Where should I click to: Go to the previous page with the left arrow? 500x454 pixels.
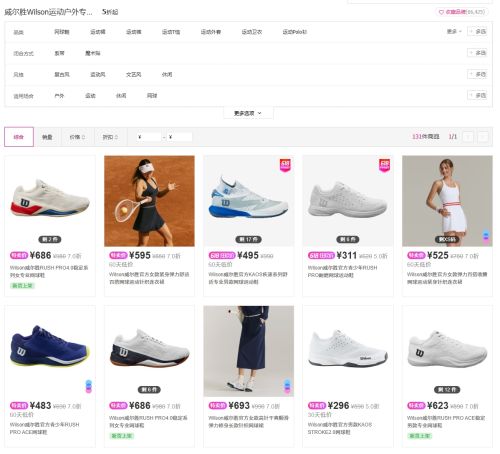(x=468, y=137)
